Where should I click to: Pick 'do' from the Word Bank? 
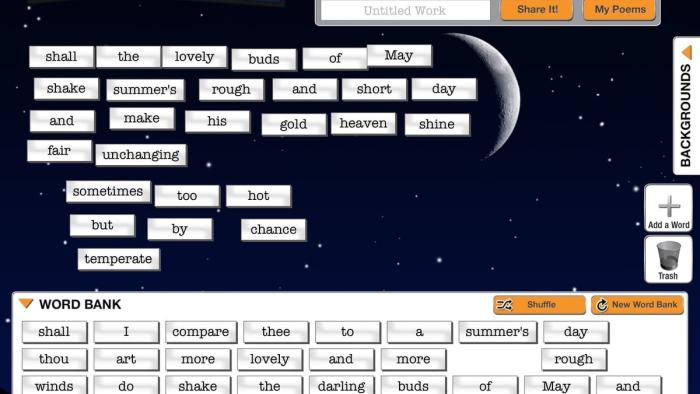(x=126, y=386)
